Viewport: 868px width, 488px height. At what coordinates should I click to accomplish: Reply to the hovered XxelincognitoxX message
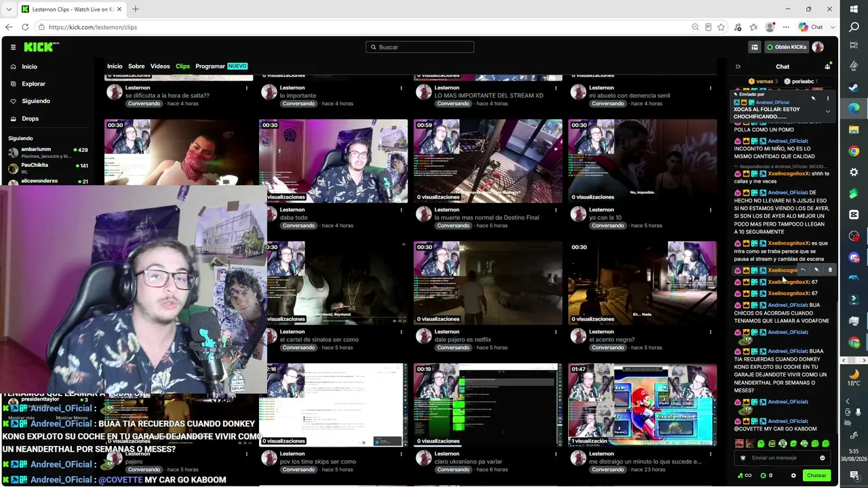tap(803, 270)
